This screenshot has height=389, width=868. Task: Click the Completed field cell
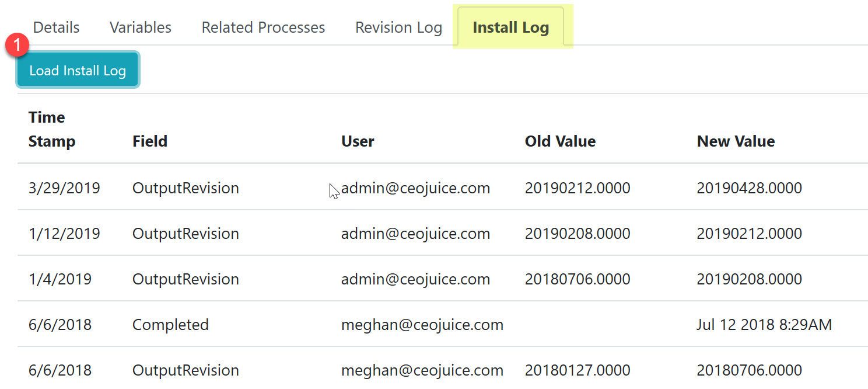170,325
